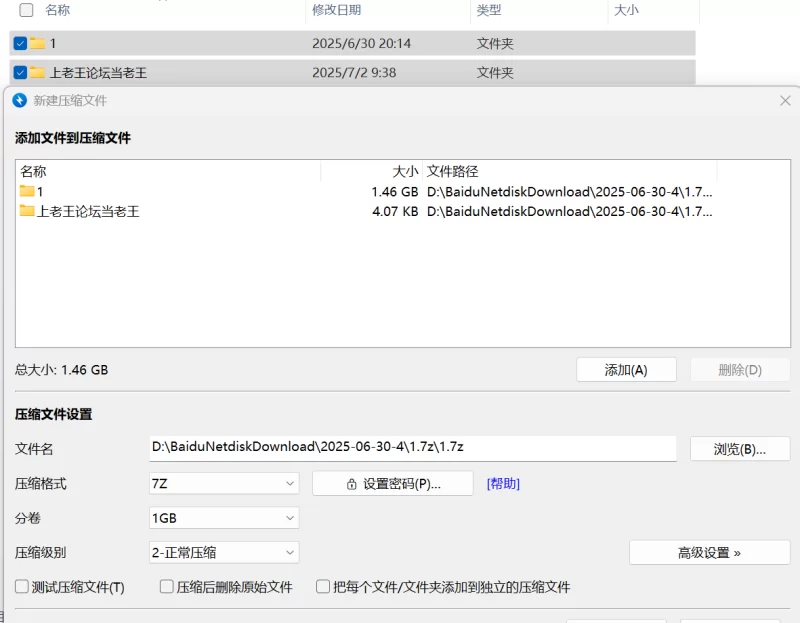Click 添加(A) button
800x623 pixels.
tap(627, 369)
